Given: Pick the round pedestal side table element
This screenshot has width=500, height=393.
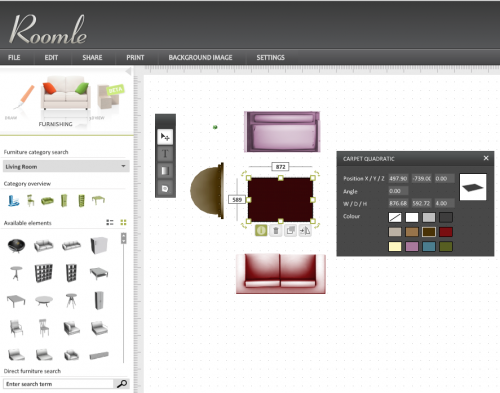Looking at the screenshot, I should click(16, 273).
